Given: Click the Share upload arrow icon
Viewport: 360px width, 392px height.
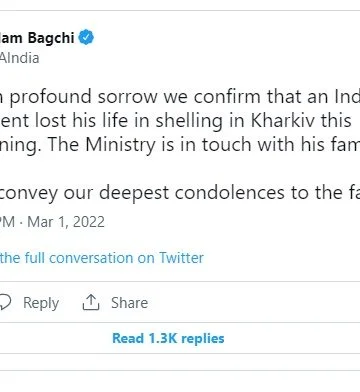Looking at the screenshot, I should tap(91, 302).
